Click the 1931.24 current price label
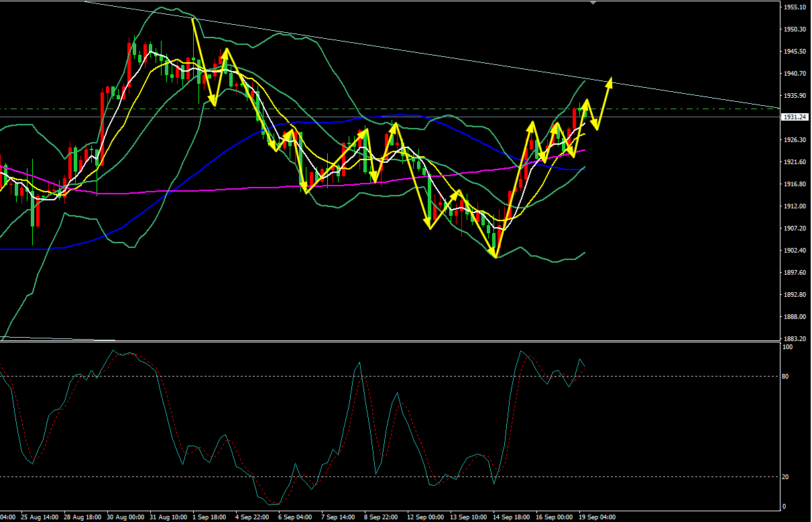 pos(794,117)
